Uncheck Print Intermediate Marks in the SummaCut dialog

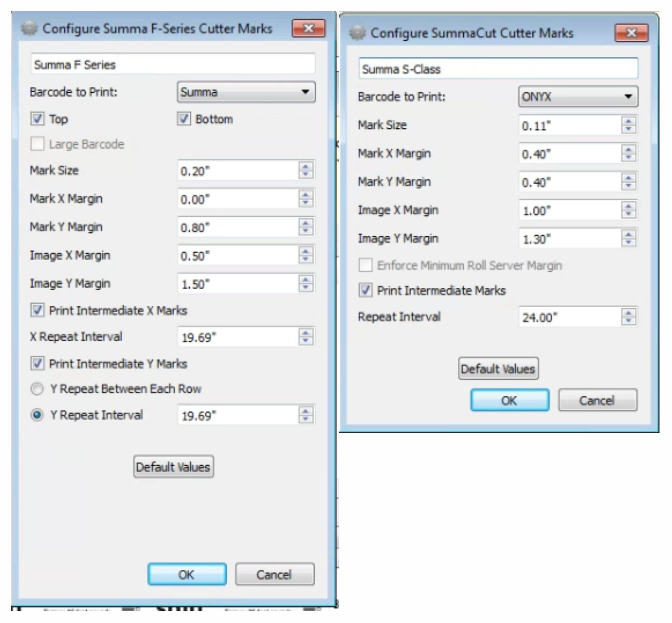point(365,290)
